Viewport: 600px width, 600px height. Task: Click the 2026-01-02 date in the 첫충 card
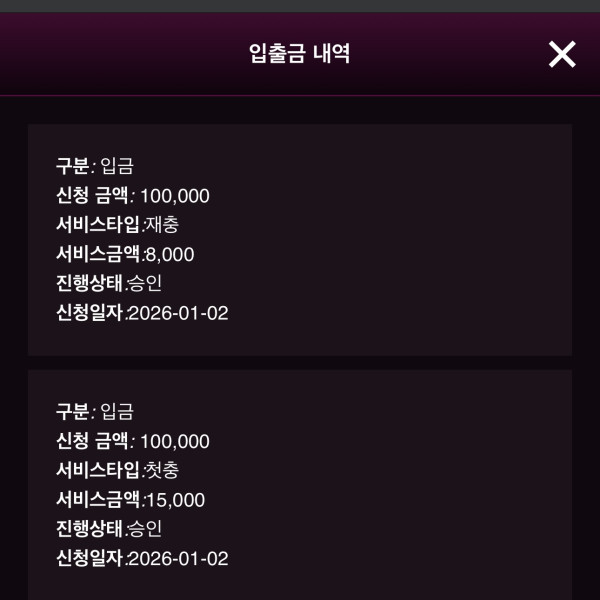point(178,558)
